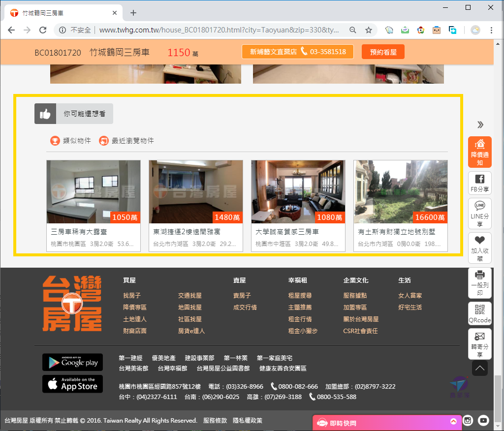
Task: Click the browser back arrow
Action: [x=11, y=30]
